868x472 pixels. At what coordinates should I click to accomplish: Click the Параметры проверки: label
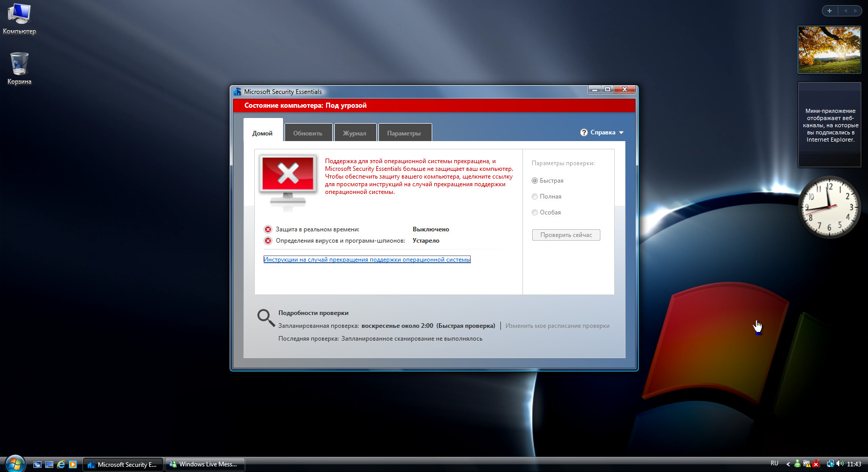pyautogui.click(x=563, y=163)
